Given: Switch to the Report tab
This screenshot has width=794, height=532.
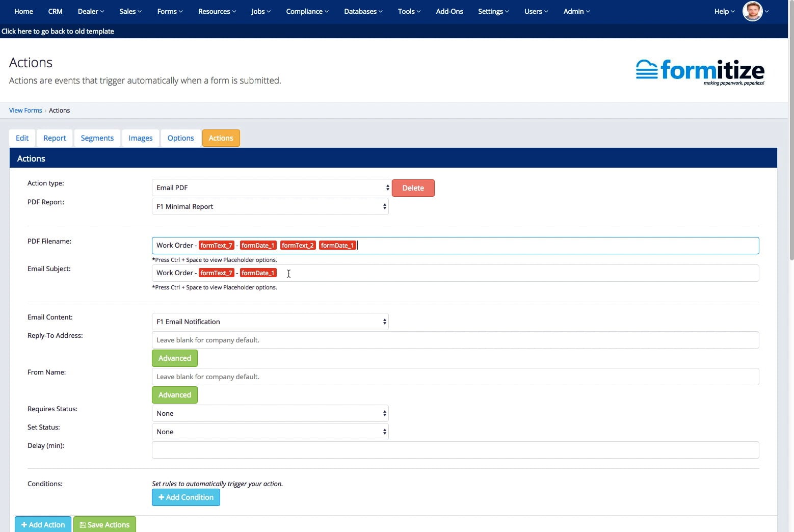Looking at the screenshot, I should [x=55, y=138].
